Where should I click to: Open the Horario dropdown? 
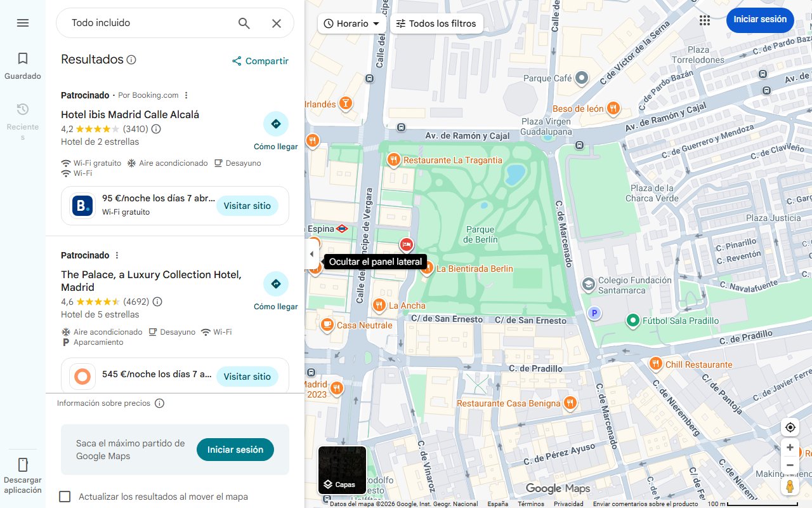coord(351,23)
